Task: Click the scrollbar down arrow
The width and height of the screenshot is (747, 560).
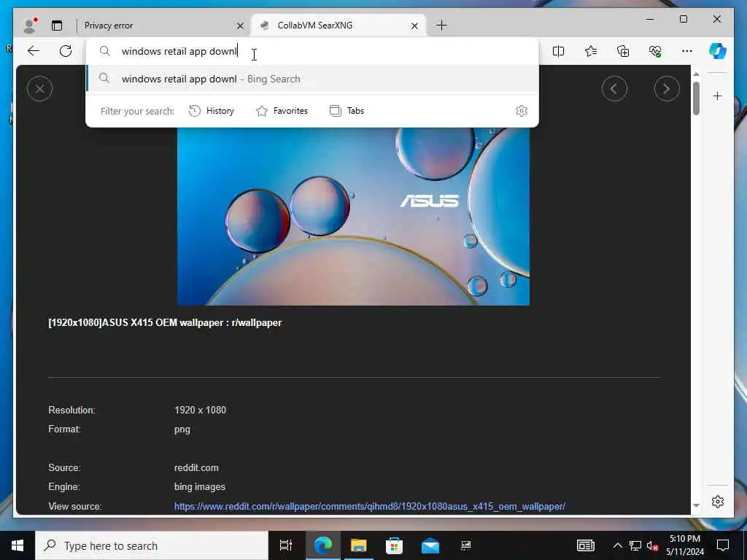Action: pos(696,505)
